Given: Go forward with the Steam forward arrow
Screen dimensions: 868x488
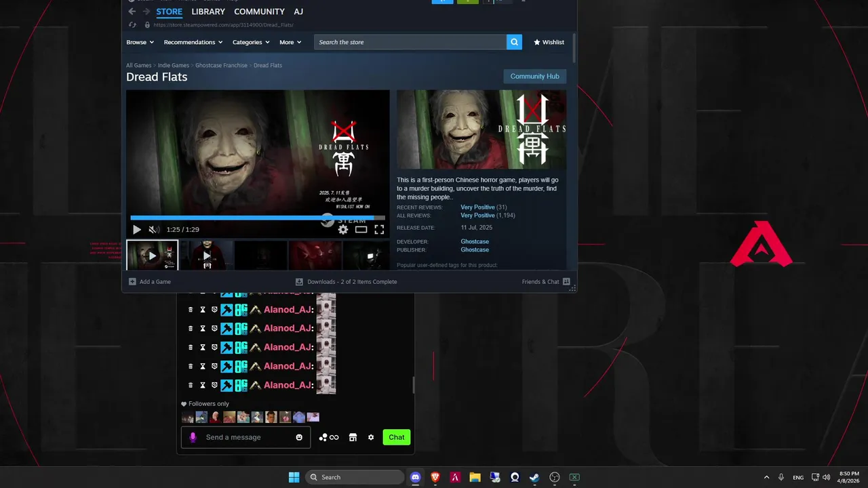Looking at the screenshot, I should click(146, 12).
